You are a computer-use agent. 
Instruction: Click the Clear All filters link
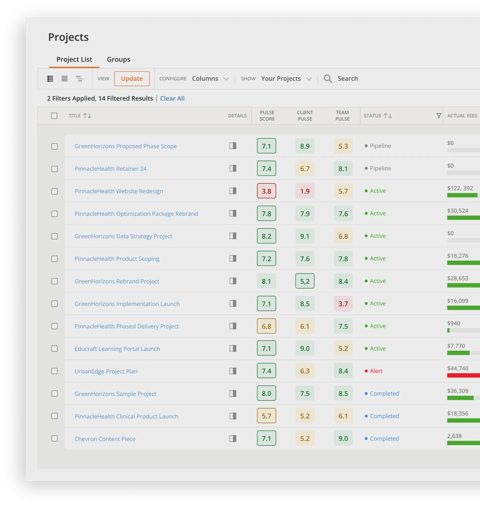(x=172, y=98)
